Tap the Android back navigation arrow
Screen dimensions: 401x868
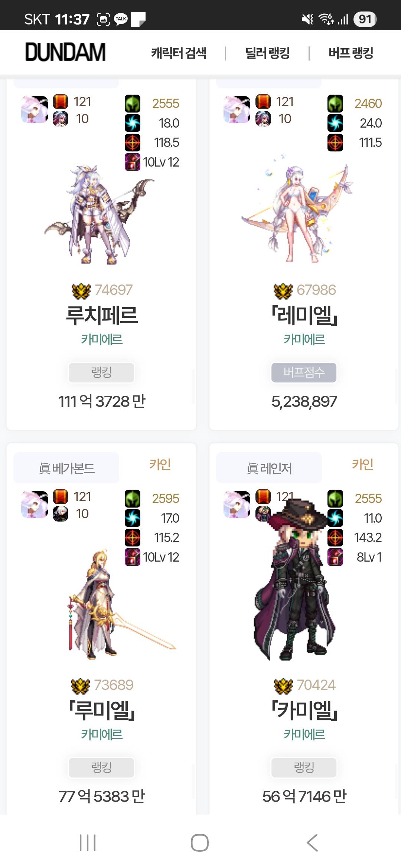point(312,843)
